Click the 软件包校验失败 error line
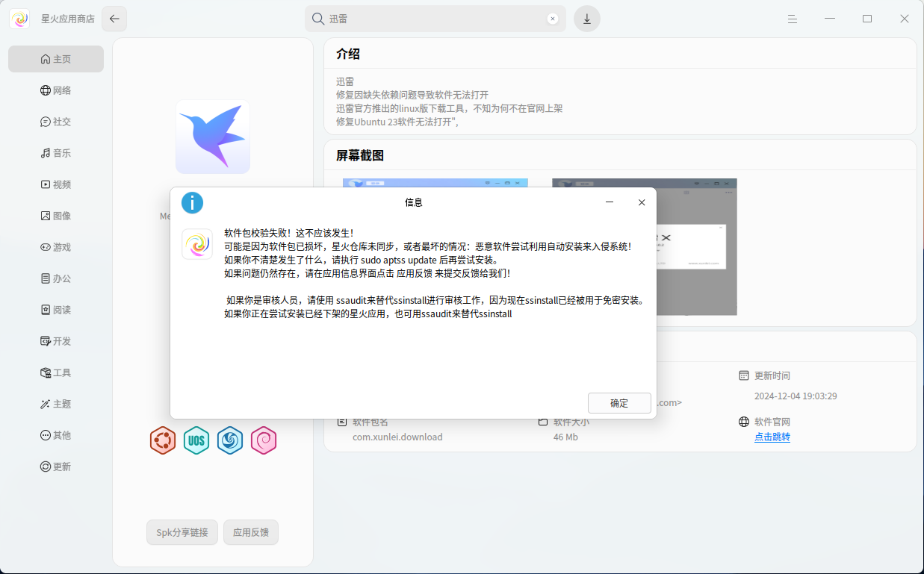Screen dimensions: 924x574 coord(289,233)
